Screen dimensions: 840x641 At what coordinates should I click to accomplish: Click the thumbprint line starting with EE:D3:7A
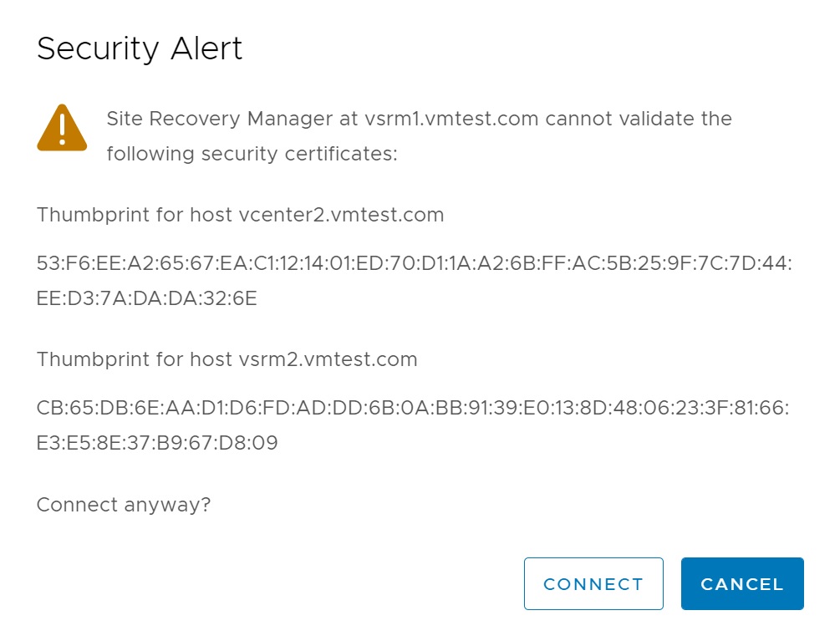click(x=147, y=298)
